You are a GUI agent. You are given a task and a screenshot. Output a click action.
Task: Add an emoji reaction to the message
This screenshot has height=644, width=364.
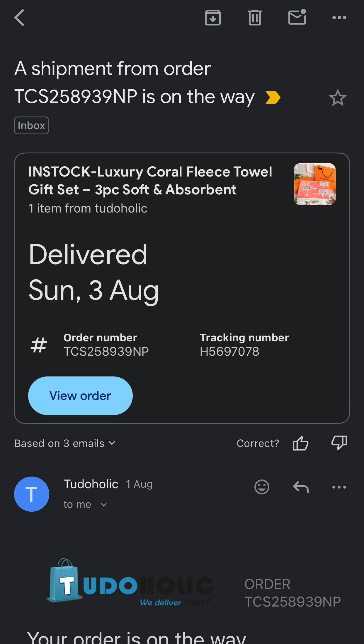click(262, 487)
